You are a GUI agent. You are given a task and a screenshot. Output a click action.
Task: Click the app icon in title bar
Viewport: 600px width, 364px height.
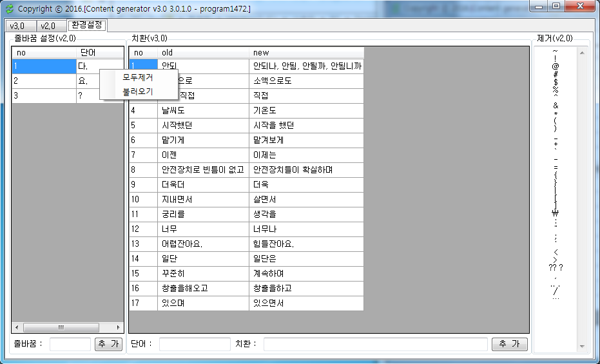(9, 9)
